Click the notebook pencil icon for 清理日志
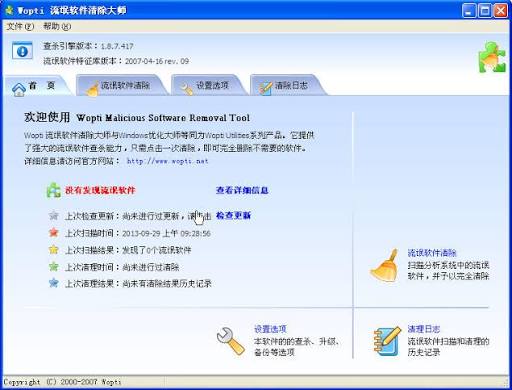This screenshot has width=512, height=390. click(x=387, y=341)
